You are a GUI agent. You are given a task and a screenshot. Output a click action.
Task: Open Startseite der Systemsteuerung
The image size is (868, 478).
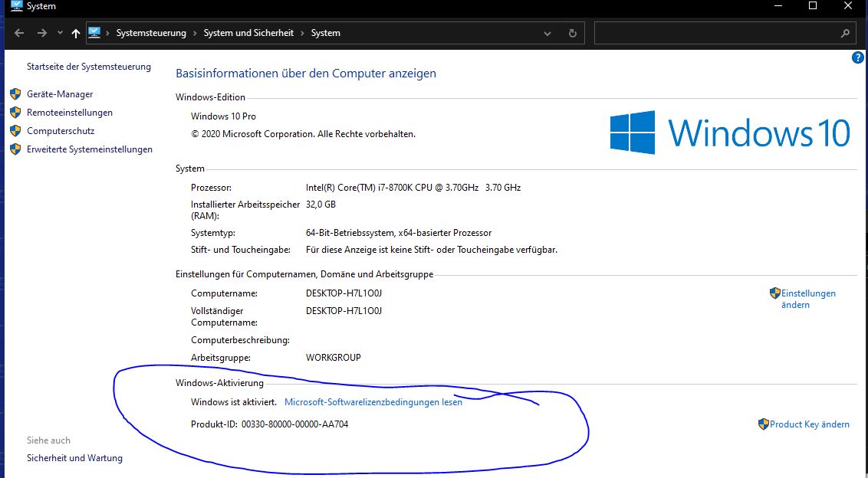tap(89, 67)
